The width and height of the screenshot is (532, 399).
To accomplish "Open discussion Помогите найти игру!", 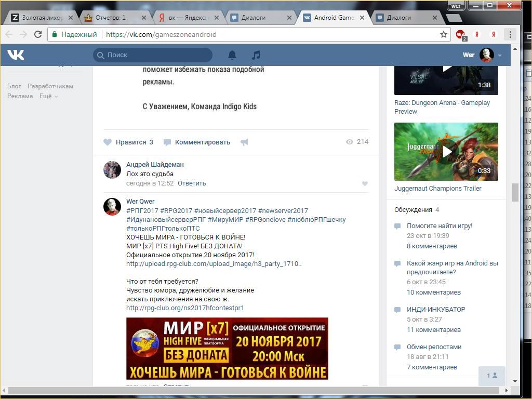I will click(x=440, y=225).
